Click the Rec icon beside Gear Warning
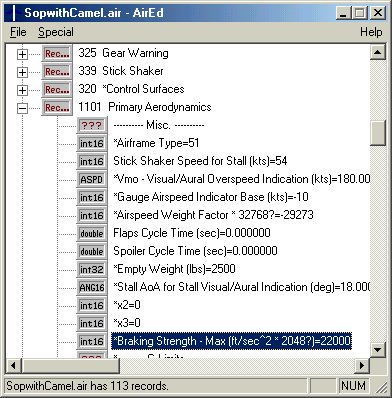392x398 pixels. pos(57,53)
